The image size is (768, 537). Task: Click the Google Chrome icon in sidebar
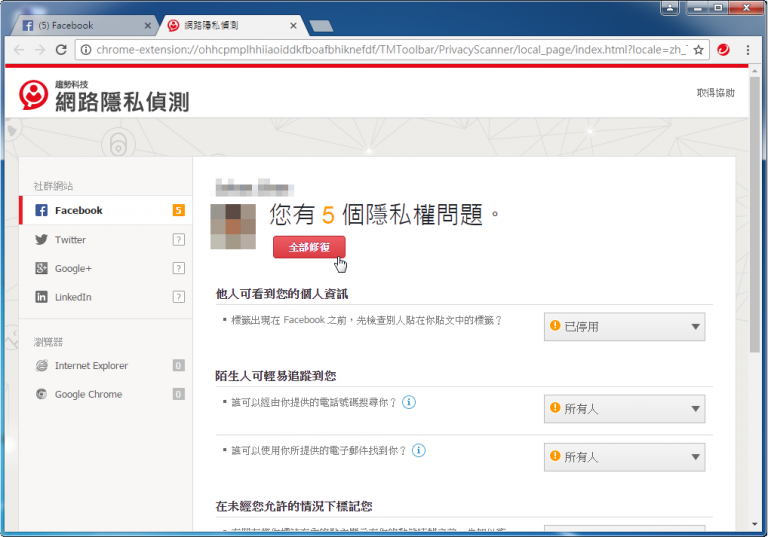tap(42, 394)
